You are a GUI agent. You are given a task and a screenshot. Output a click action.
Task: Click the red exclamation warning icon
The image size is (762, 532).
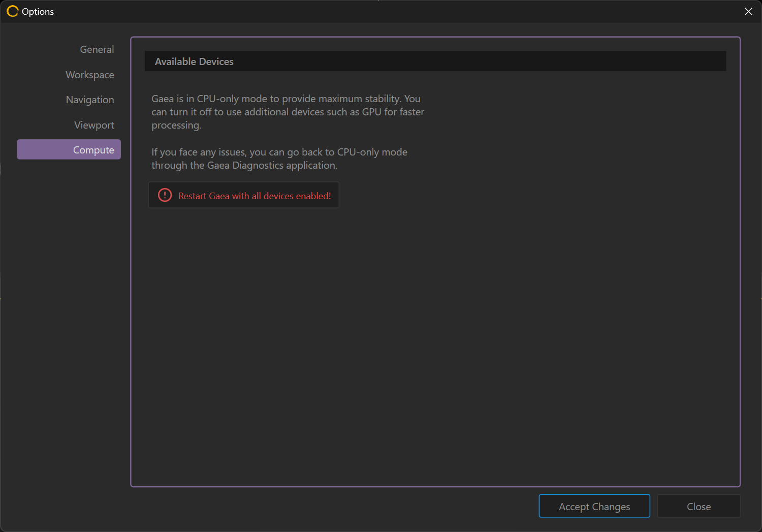pyautogui.click(x=165, y=195)
